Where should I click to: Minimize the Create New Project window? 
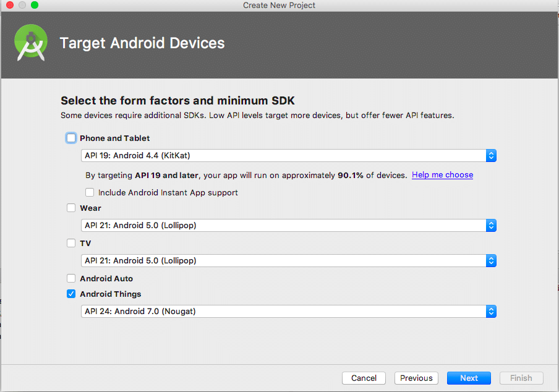[22, 6]
